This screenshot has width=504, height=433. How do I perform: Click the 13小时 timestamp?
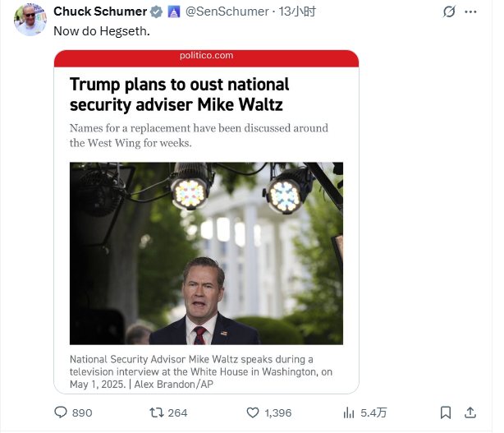(x=297, y=12)
